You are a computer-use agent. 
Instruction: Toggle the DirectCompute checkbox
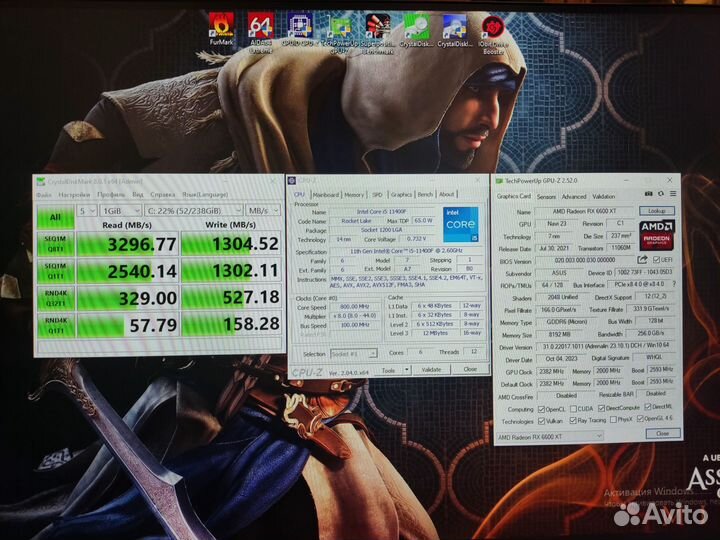point(602,408)
